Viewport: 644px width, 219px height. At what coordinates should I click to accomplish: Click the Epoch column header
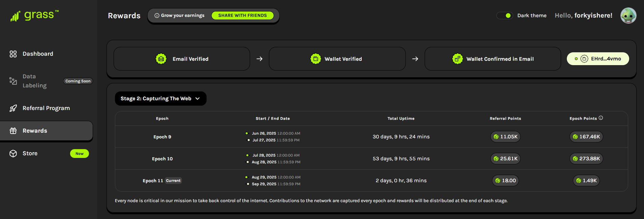[x=162, y=118]
